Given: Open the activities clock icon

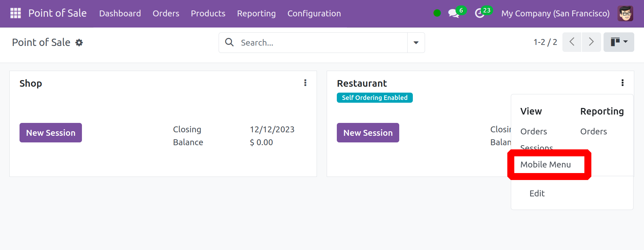Looking at the screenshot, I should (x=480, y=14).
